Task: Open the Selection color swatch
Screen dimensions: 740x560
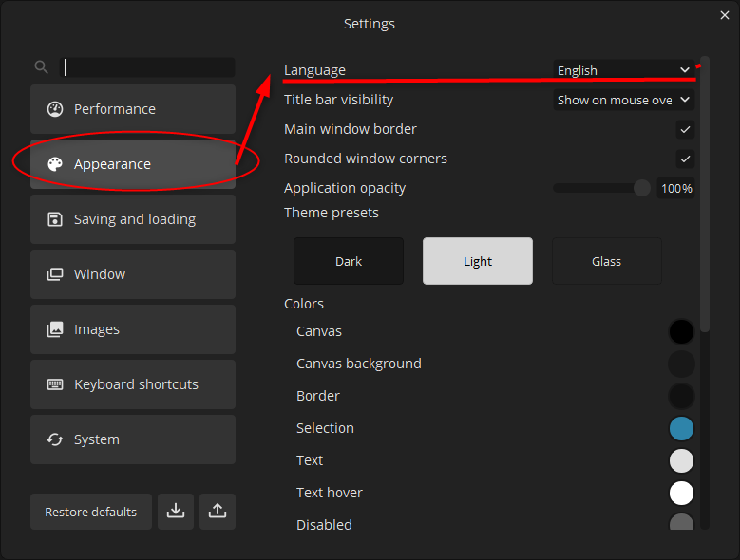Action: pyautogui.click(x=681, y=428)
